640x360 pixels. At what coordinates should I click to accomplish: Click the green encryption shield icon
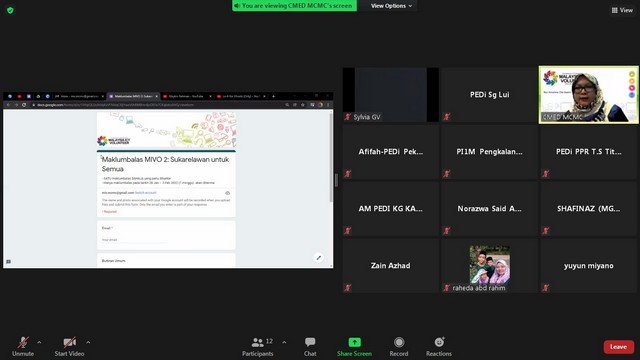click(10, 10)
